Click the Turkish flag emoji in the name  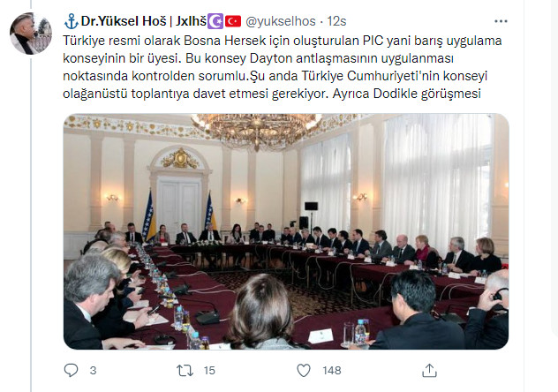pos(233,21)
